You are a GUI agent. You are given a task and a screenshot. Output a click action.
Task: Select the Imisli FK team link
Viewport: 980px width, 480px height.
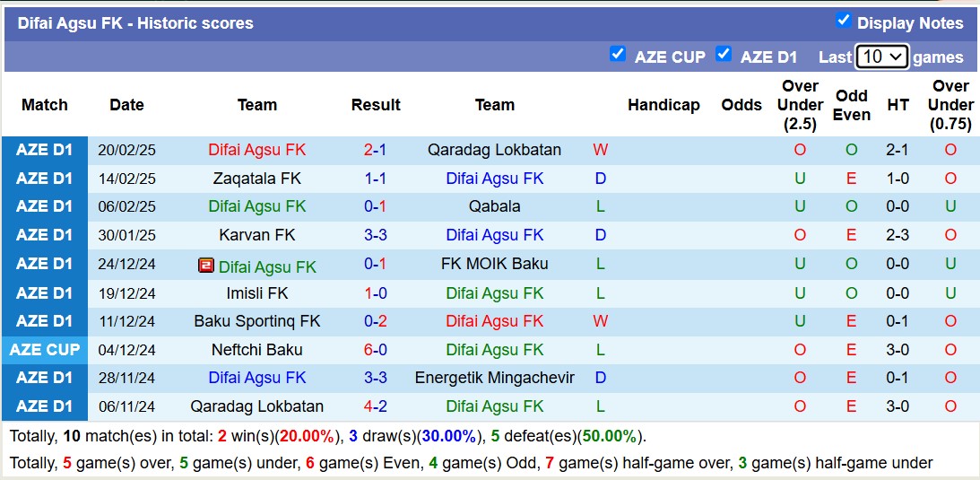pos(257,292)
